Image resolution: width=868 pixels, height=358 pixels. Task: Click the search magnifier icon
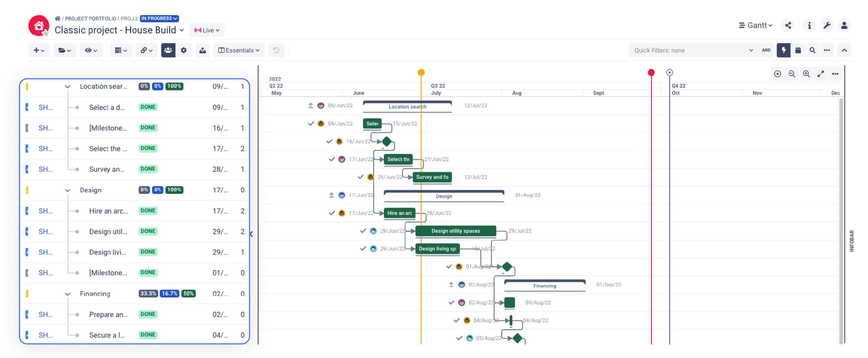[x=812, y=50]
